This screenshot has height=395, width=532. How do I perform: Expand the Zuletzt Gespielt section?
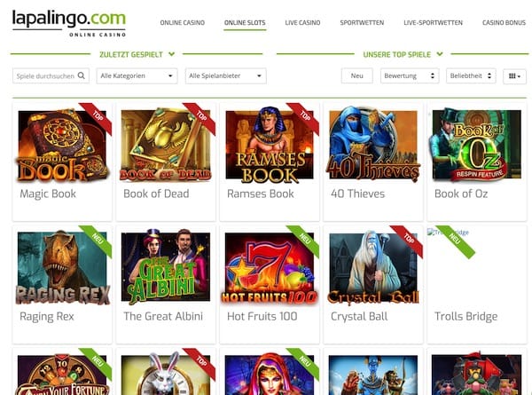click(137, 54)
